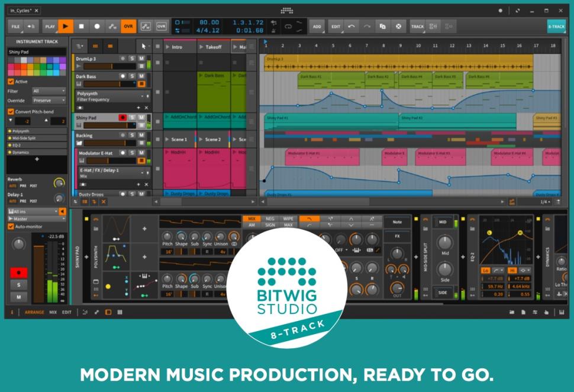Select the Mid-Side Split device entry
This screenshot has width=574, height=392.
(37, 138)
